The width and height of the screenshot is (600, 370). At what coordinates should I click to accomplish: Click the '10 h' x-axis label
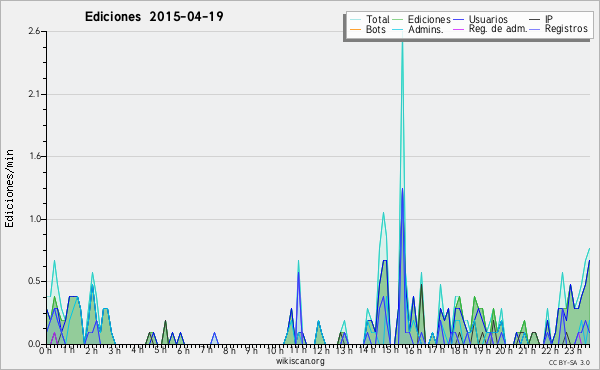pyautogui.click(x=275, y=350)
